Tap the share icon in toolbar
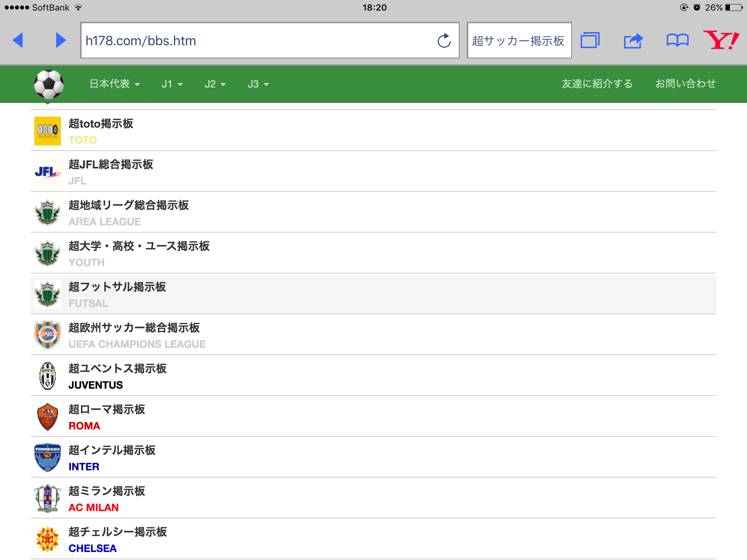This screenshot has width=747, height=560. pyautogui.click(x=633, y=41)
